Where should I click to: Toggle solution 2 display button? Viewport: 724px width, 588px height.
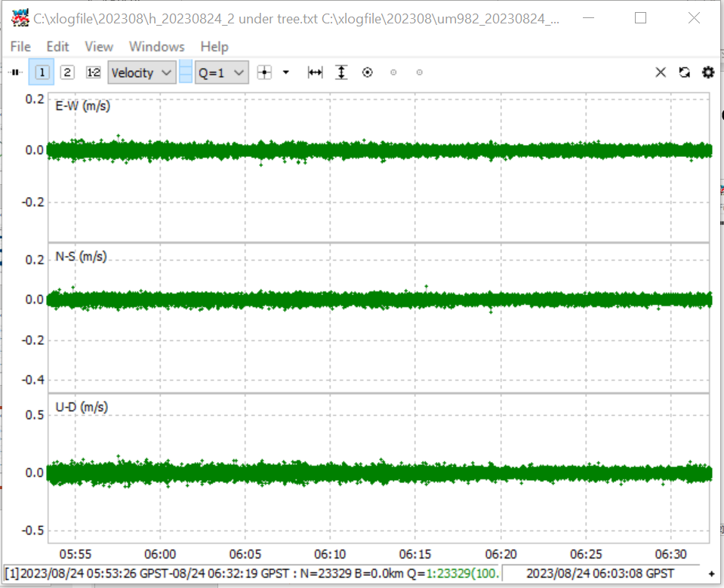coord(67,72)
